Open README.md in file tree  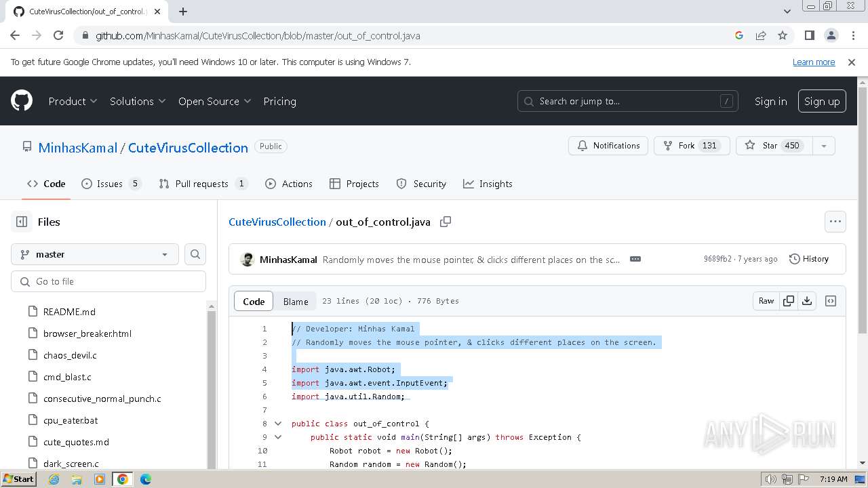[69, 312]
